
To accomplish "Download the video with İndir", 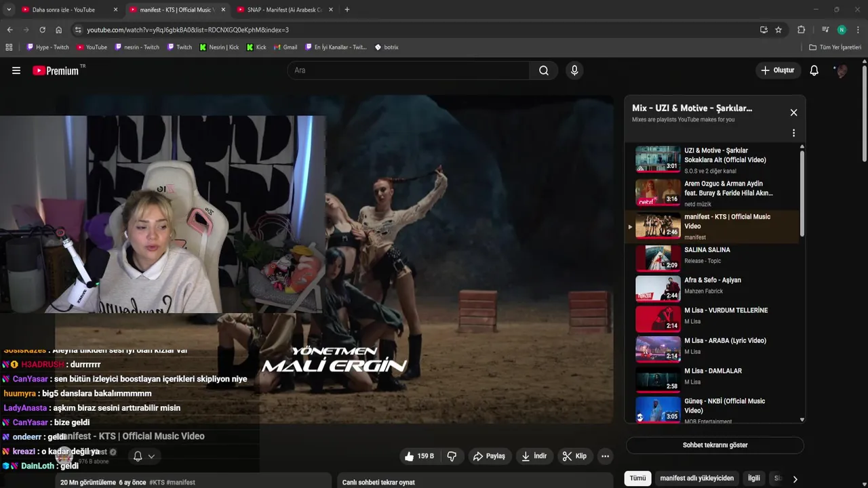I will [x=534, y=456].
